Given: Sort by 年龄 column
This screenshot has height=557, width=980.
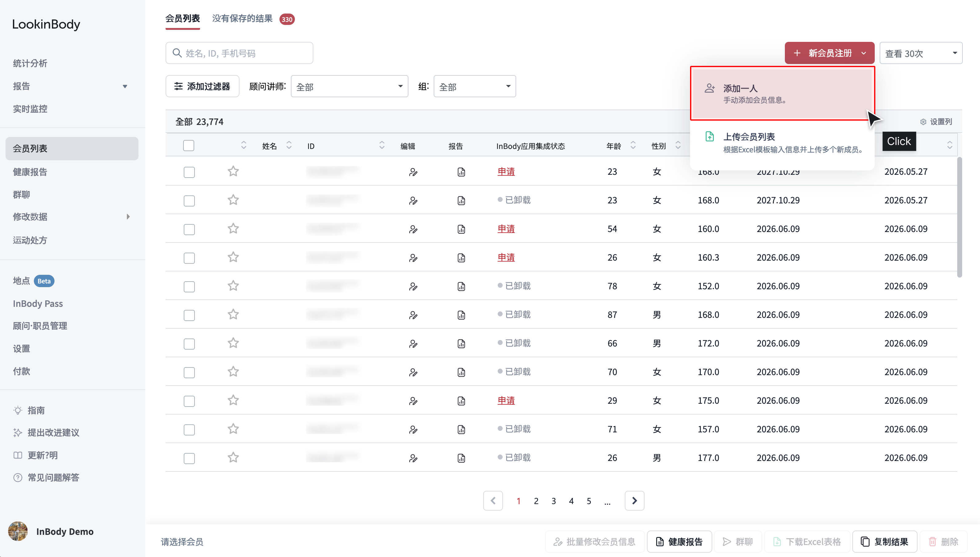Looking at the screenshot, I should pyautogui.click(x=633, y=145).
